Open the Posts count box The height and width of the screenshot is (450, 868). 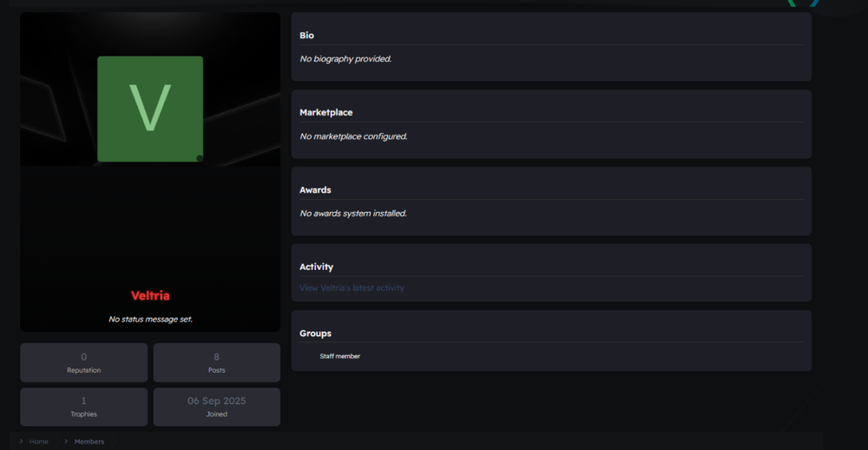pos(216,362)
